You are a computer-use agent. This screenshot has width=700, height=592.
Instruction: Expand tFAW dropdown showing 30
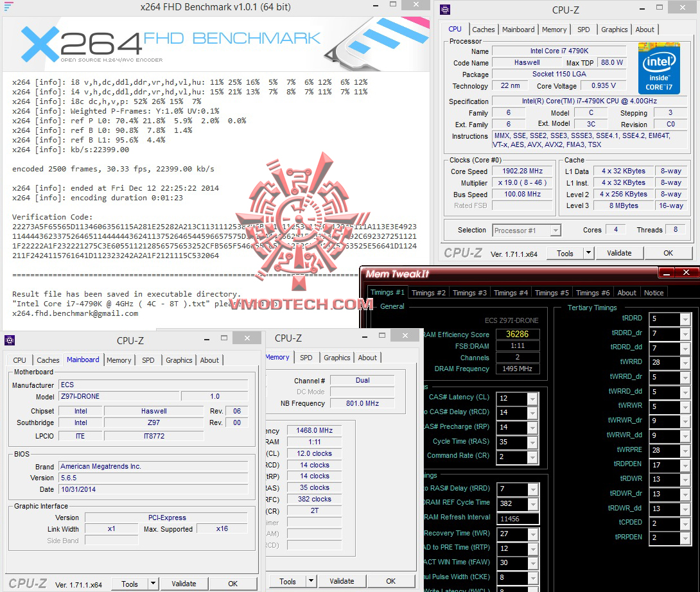click(x=532, y=563)
